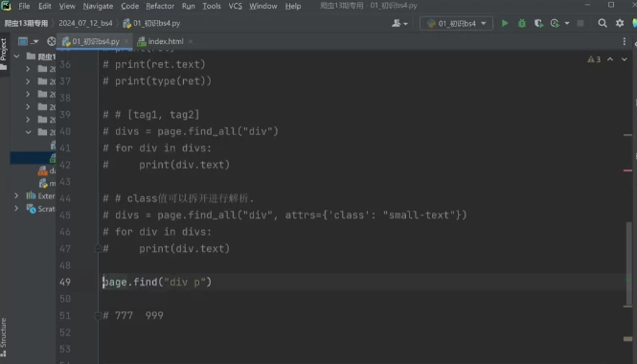
Task: Open IDE settings gear icon
Action: tap(620, 23)
